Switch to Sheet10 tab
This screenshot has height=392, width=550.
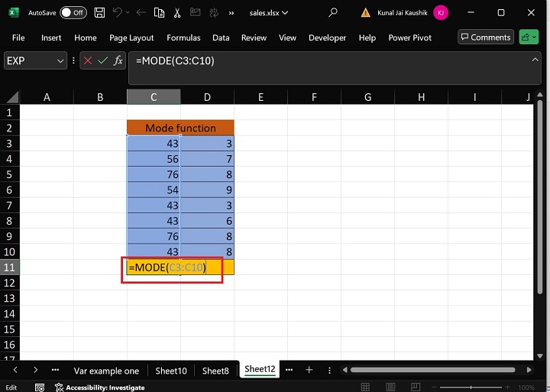(171, 371)
